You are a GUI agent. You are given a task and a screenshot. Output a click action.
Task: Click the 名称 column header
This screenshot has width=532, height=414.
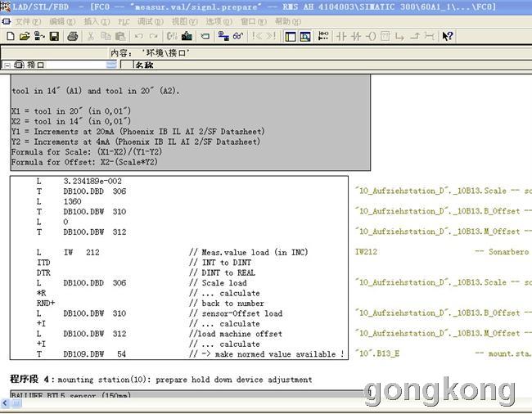144,65
